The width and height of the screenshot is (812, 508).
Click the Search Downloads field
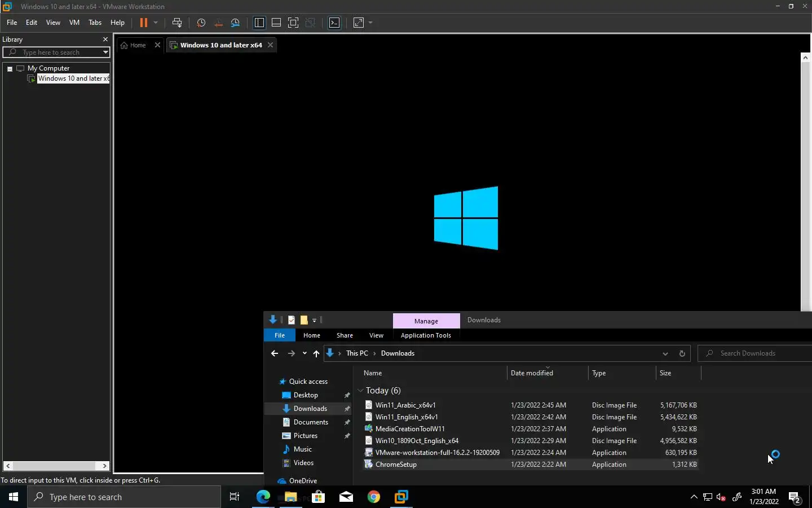click(756, 353)
